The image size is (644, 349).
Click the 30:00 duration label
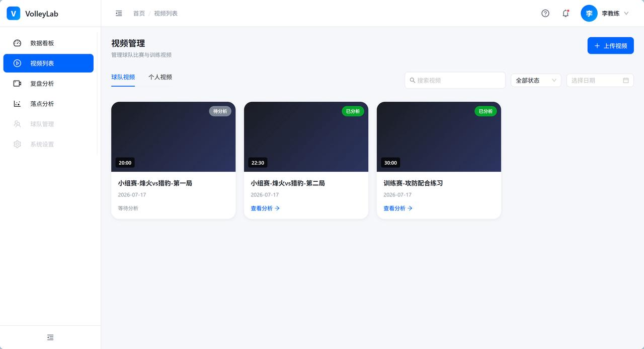(x=390, y=163)
